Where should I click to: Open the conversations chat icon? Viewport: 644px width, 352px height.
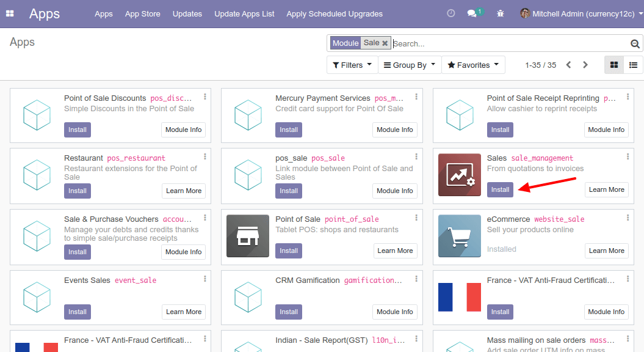click(472, 13)
